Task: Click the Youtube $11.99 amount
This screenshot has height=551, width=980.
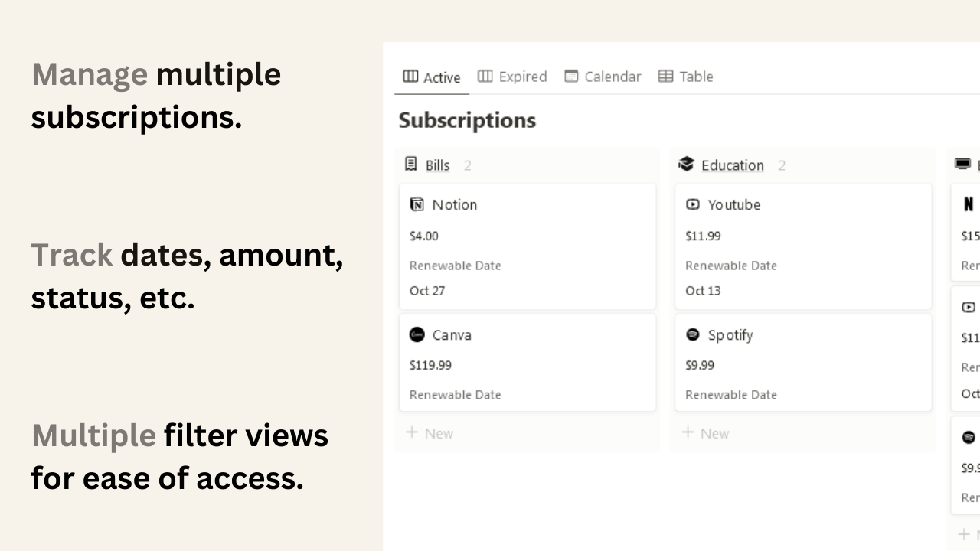Action: [703, 236]
